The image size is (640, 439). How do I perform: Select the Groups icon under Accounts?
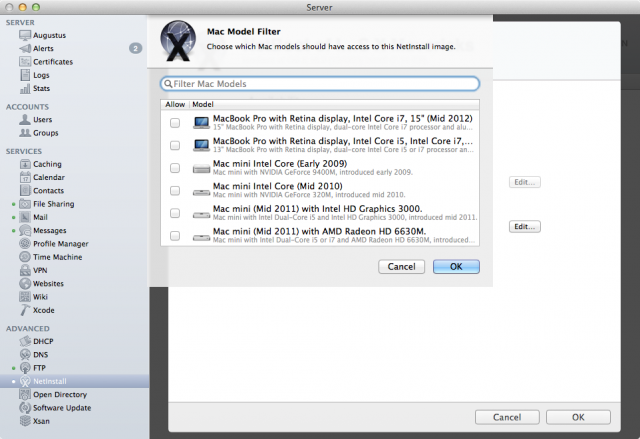(25, 133)
